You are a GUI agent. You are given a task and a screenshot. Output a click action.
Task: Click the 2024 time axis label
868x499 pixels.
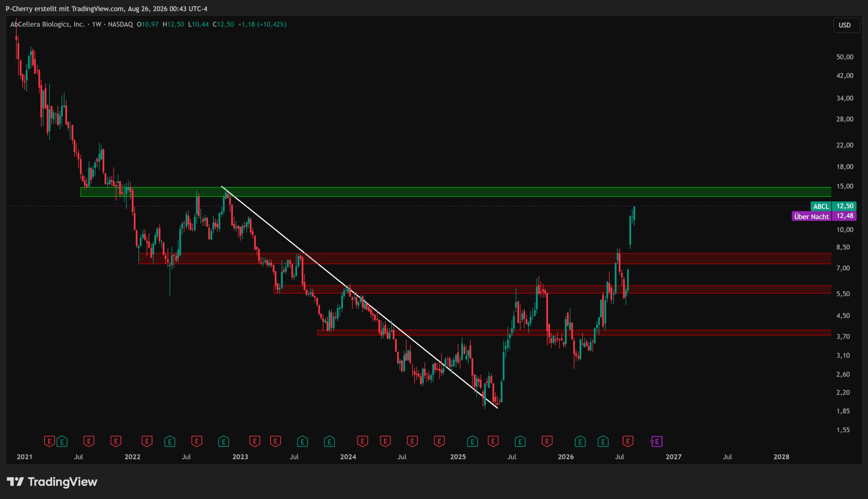(x=348, y=457)
